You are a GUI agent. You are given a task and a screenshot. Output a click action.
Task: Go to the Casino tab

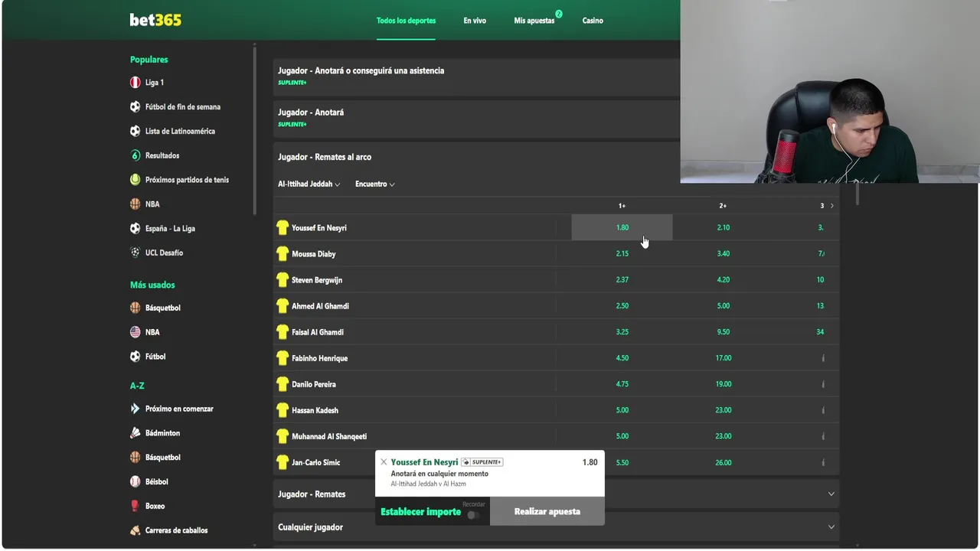point(593,21)
